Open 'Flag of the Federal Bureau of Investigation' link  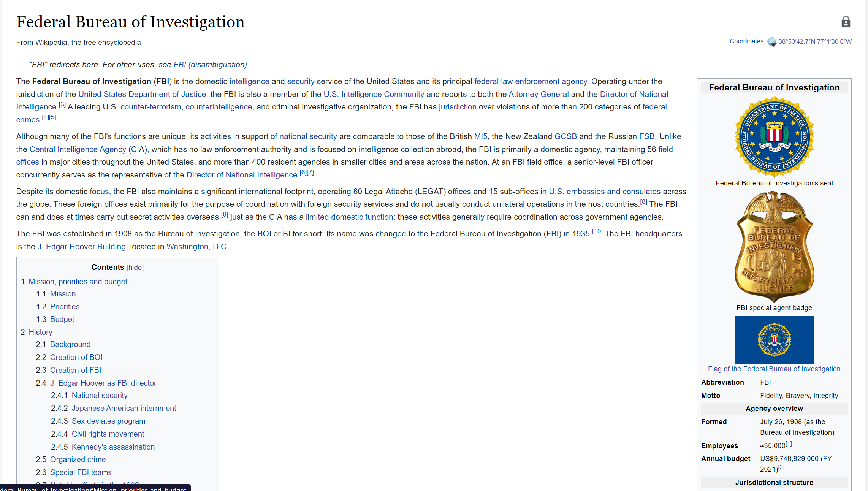pos(774,369)
